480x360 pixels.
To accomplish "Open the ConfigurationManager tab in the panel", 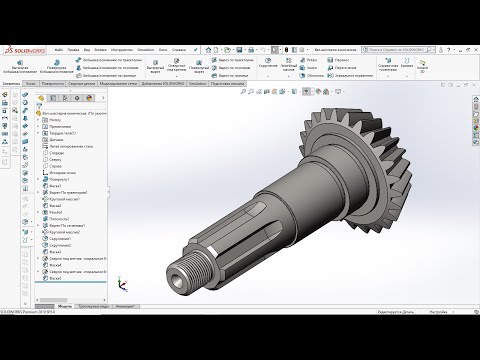I will 65,98.
